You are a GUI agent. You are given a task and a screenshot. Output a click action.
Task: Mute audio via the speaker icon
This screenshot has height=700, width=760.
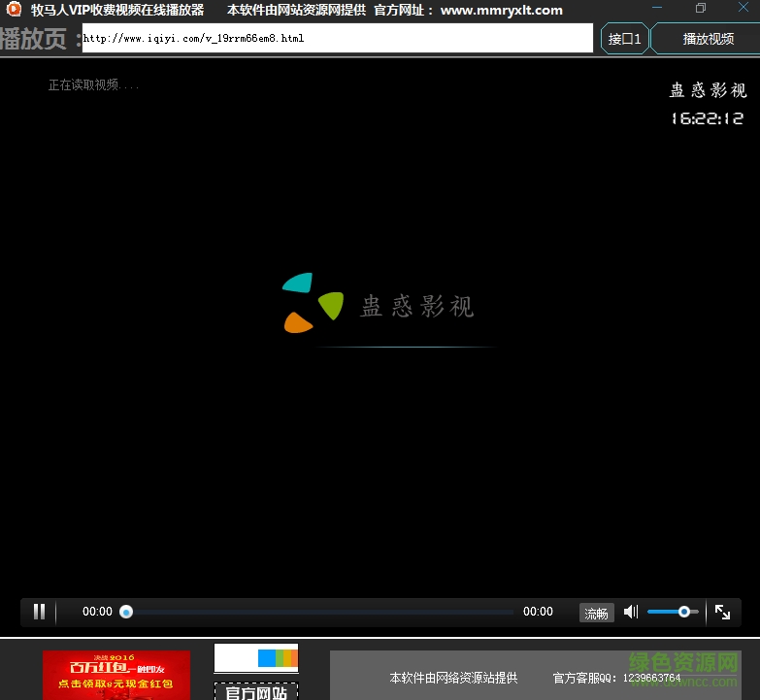[x=631, y=612]
